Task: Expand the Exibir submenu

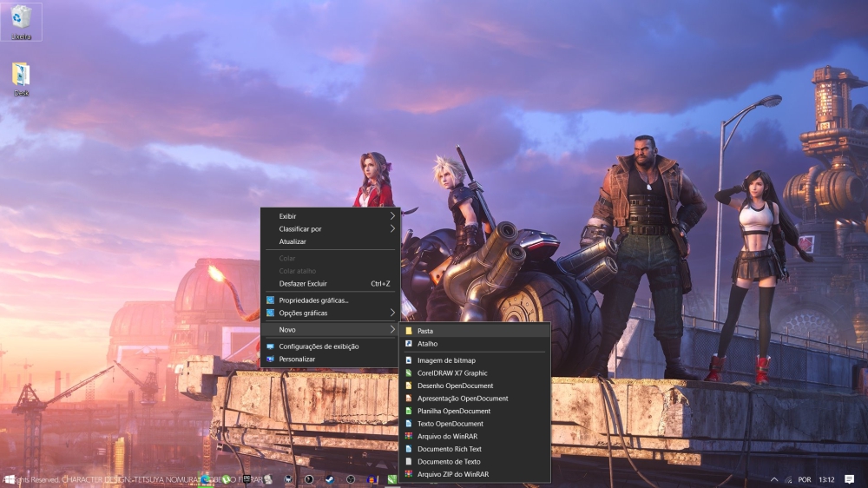Action: pyautogui.click(x=331, y=216)
